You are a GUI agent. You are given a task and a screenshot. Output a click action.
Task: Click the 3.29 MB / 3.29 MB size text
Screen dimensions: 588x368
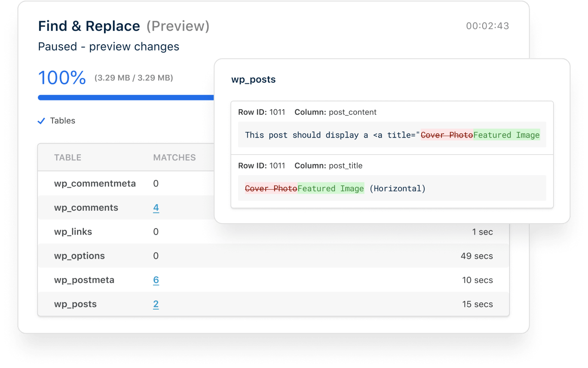click(x=134, y=78)
